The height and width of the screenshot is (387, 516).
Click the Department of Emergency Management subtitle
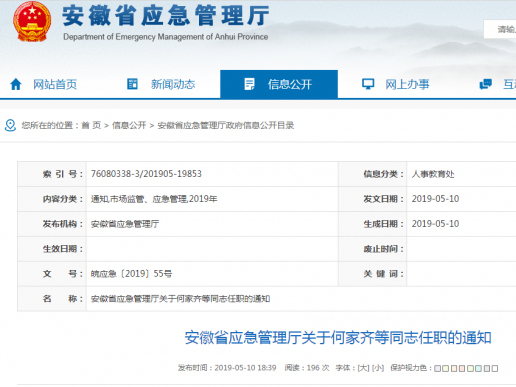[166, 37]
